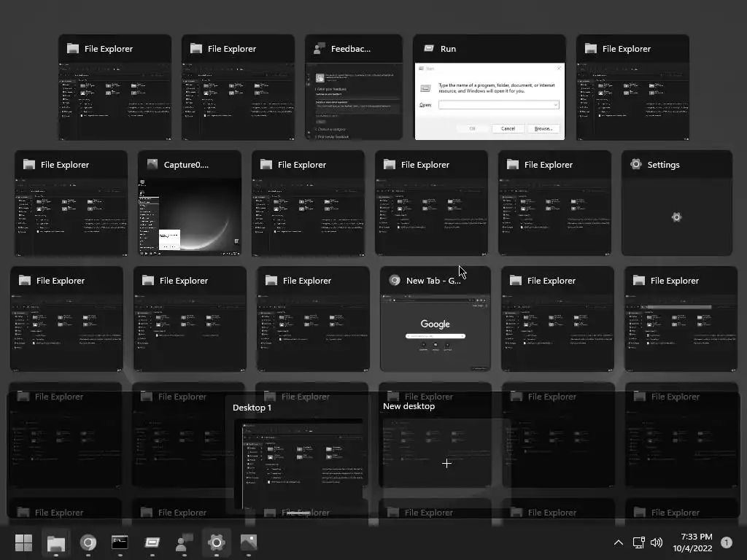The image size is (747, 560).
Task: Click the File Explorer taskbar icon
Action: pyautogui.click(x=55, y=542)
